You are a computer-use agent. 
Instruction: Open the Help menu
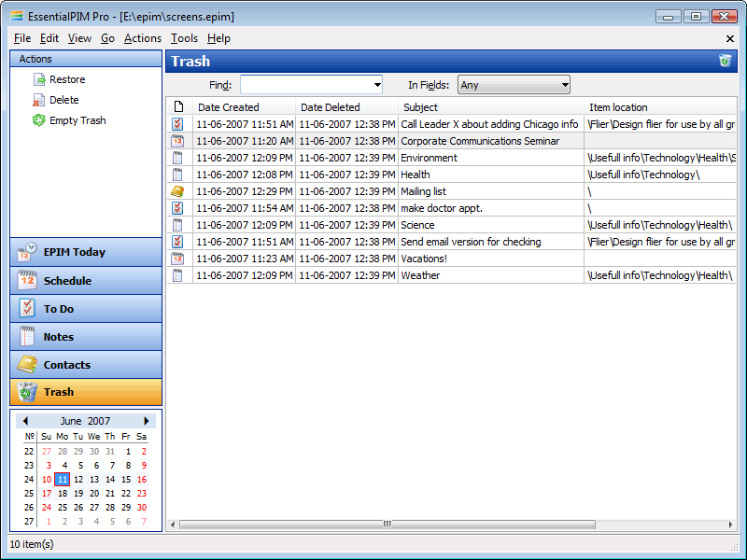click(218, 38)
